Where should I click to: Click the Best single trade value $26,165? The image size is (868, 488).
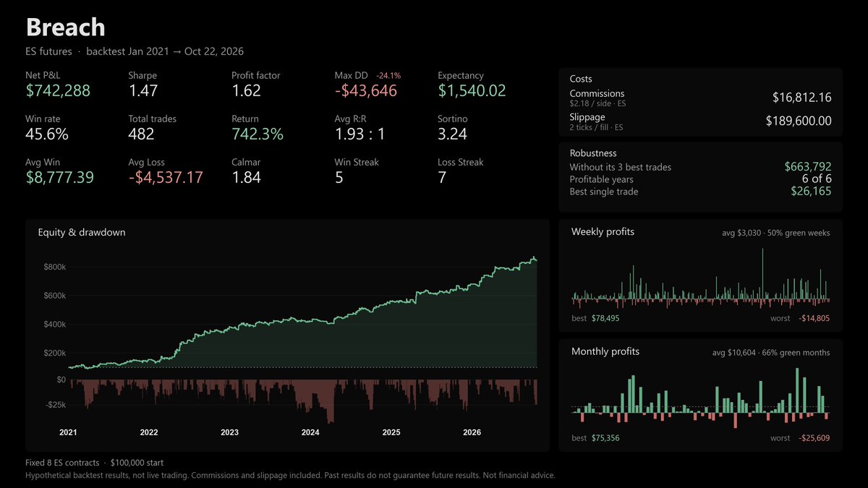(811, 192)
